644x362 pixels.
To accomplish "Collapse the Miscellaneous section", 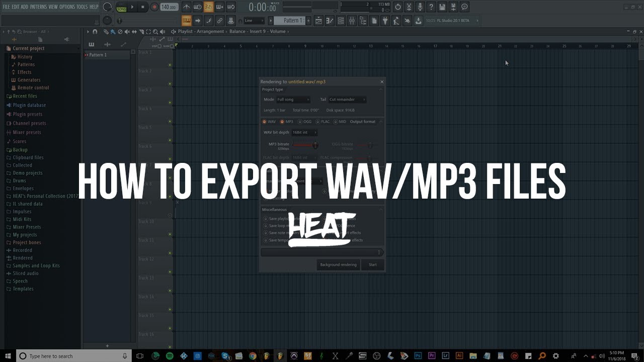I will click(381, 210).
